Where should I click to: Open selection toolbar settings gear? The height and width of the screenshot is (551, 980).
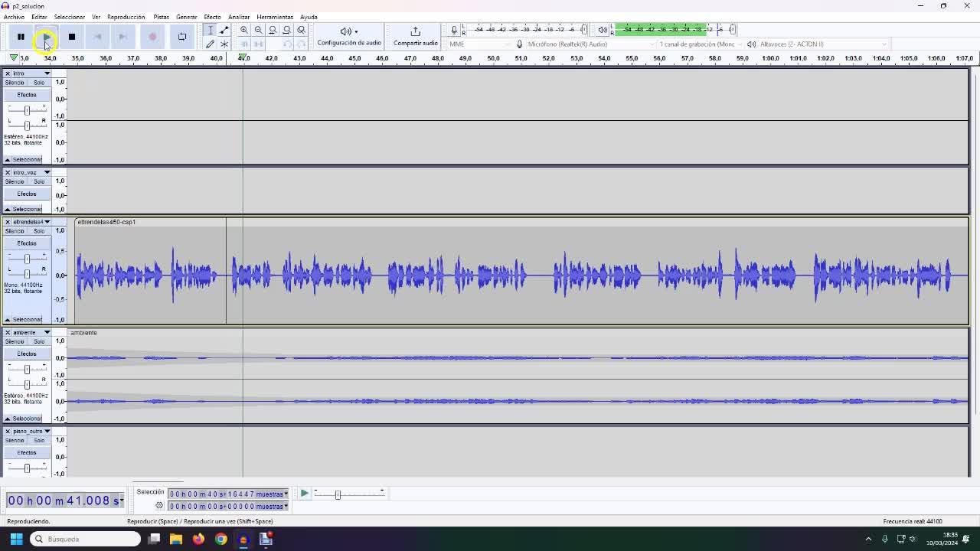[159, 506]
